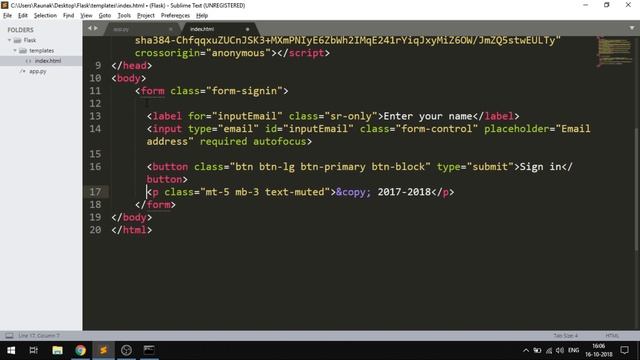This screenshot has height=360, width=640.
Task: Click Sublime Text title bar icon
Action: (x=4, y=5)
